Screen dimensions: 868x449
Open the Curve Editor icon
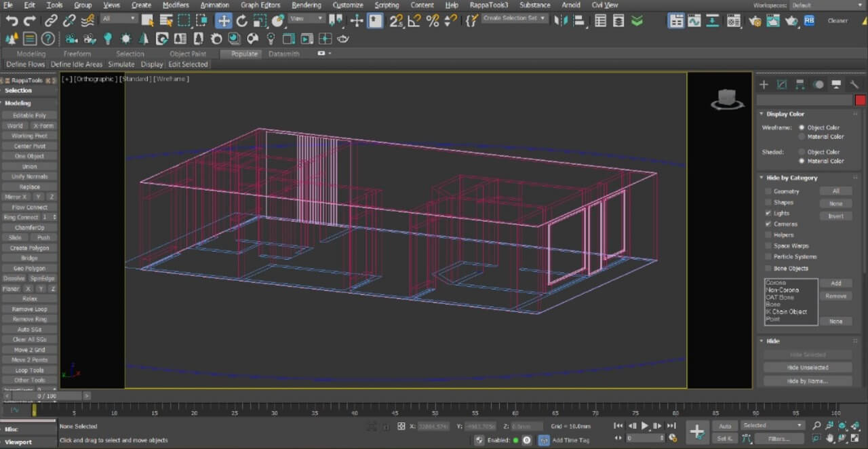click(694, 21)
